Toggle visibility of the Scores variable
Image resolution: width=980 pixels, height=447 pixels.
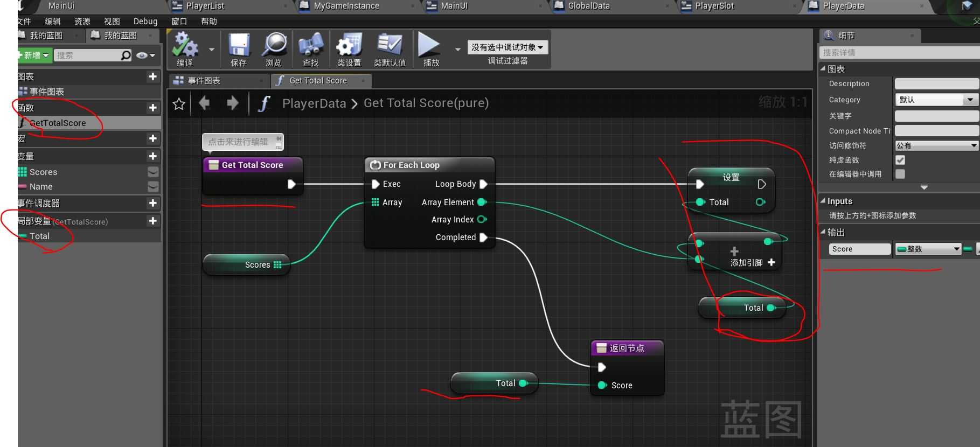click(153, 172)
